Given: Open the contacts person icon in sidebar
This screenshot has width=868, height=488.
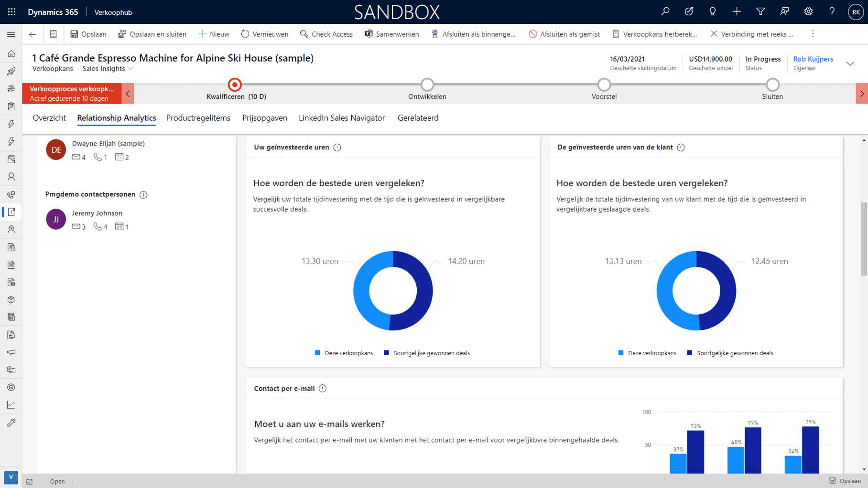Looking at the screenshot, I should pos(11,177).
